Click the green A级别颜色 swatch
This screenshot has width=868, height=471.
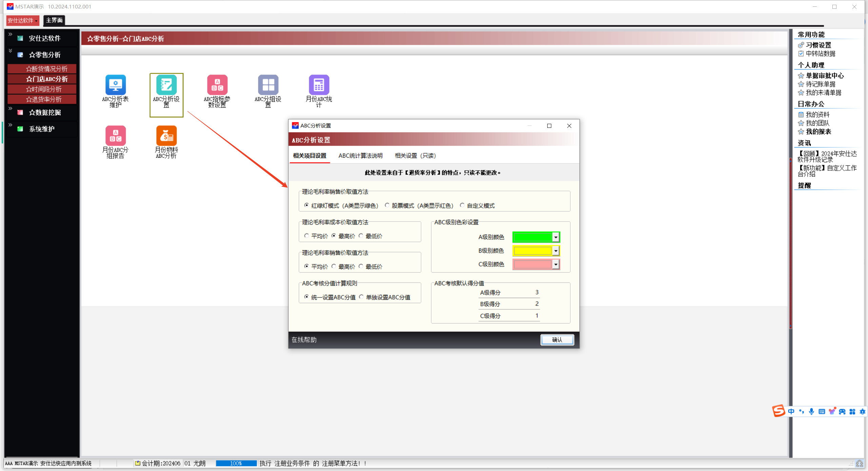(532, 237)
